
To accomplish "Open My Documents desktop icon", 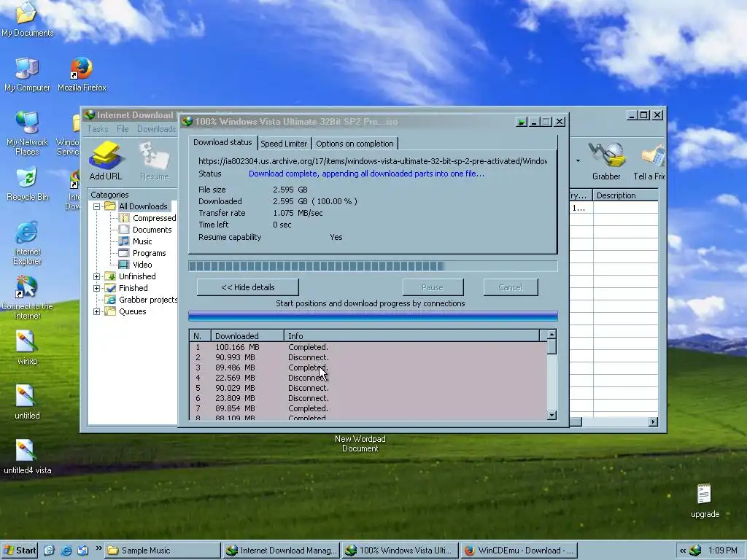I will [27, 19].
